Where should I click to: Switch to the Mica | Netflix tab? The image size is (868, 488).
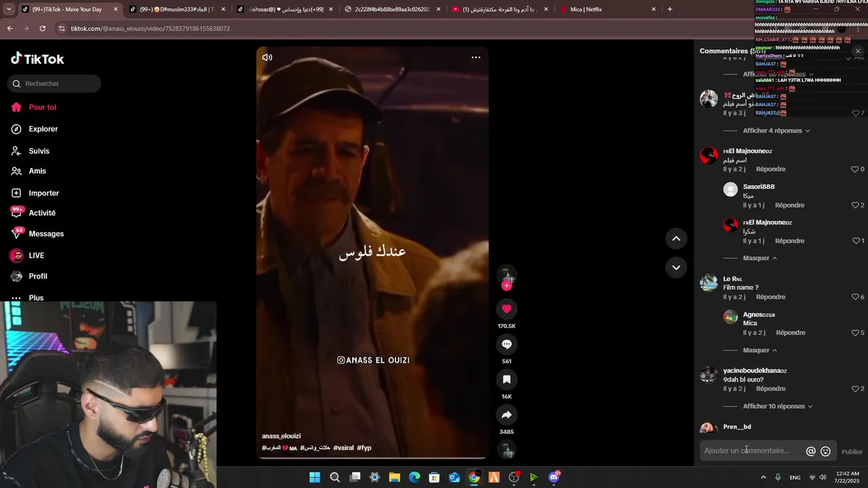click(x=607, y=9)
